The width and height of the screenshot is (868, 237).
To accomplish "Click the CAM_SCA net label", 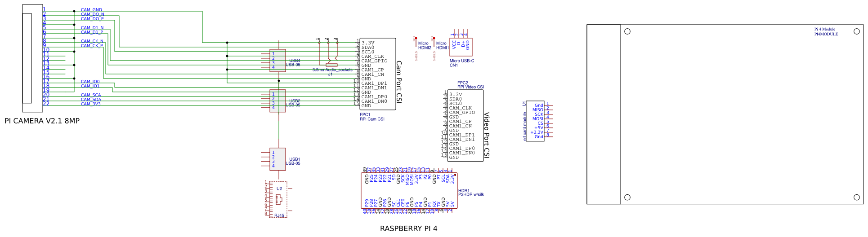I will click(x=91, y=95).
